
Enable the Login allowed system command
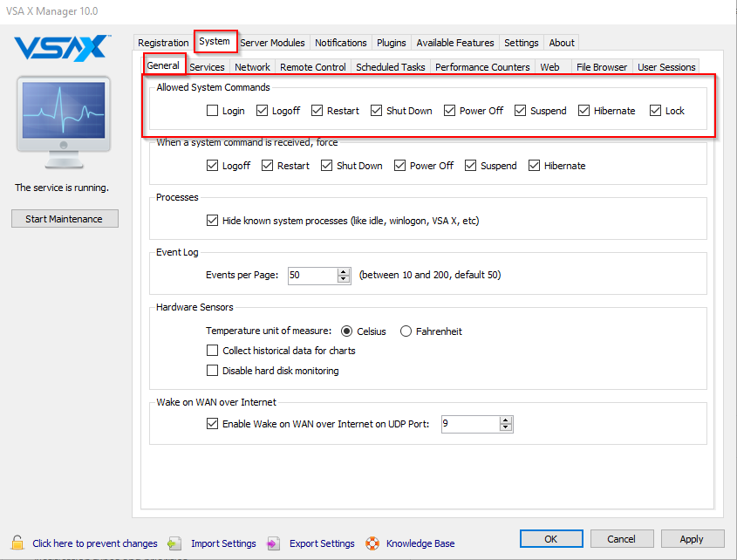point(213,111)
